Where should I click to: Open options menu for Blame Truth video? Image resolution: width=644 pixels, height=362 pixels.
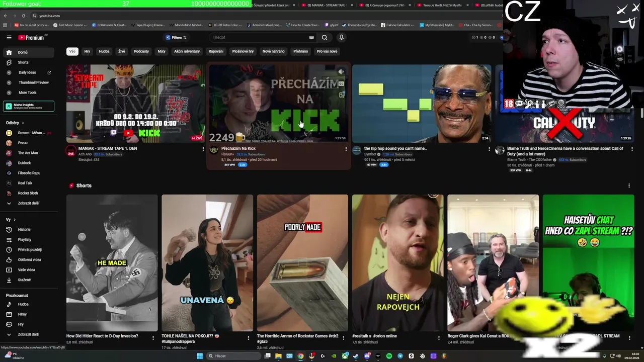tap(632, 149)
